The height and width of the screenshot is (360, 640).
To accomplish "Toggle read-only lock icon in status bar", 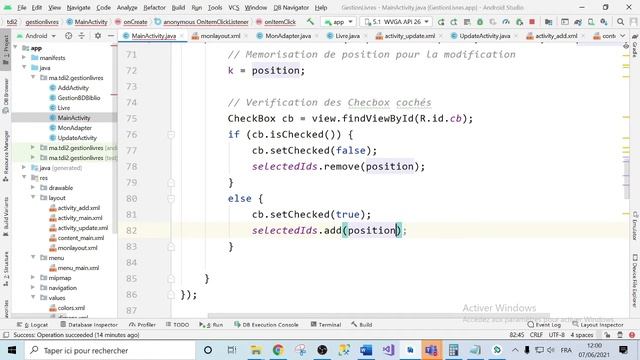I will [607, 335].
